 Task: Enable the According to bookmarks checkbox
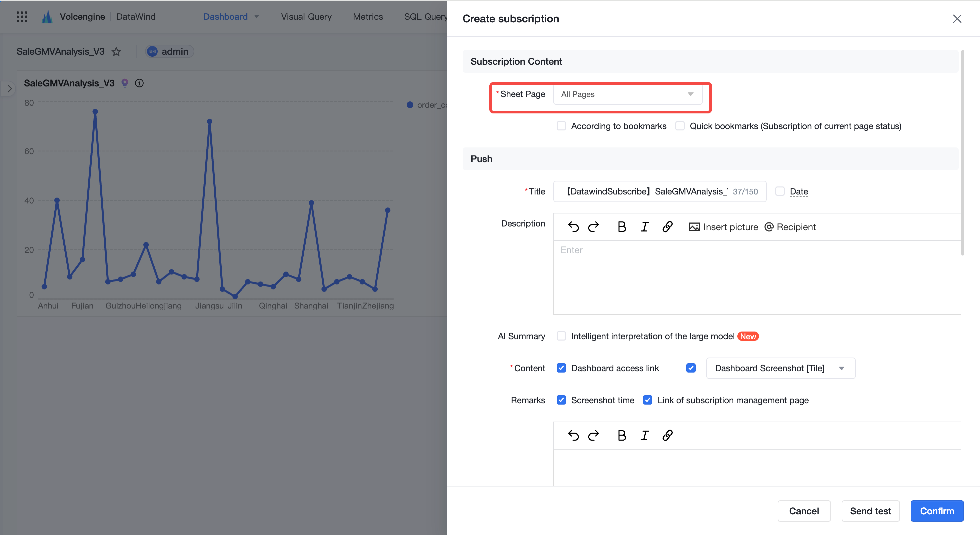[561, 126]
